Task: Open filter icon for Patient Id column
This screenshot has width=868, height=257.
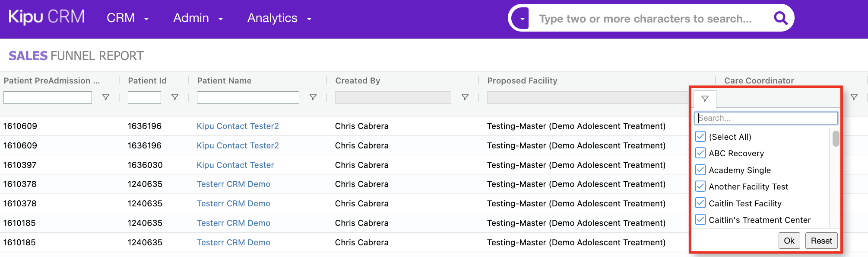Action: point(175,97)
